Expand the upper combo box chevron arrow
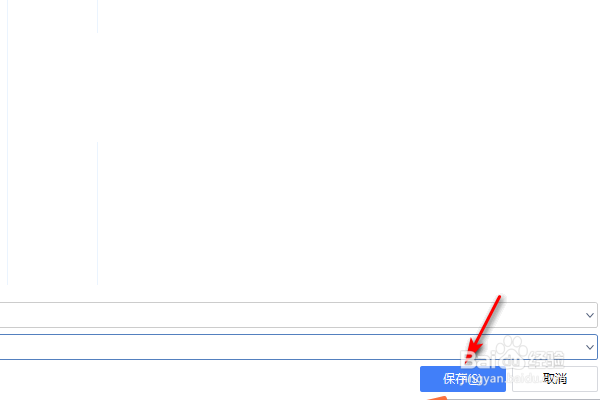 589,315
